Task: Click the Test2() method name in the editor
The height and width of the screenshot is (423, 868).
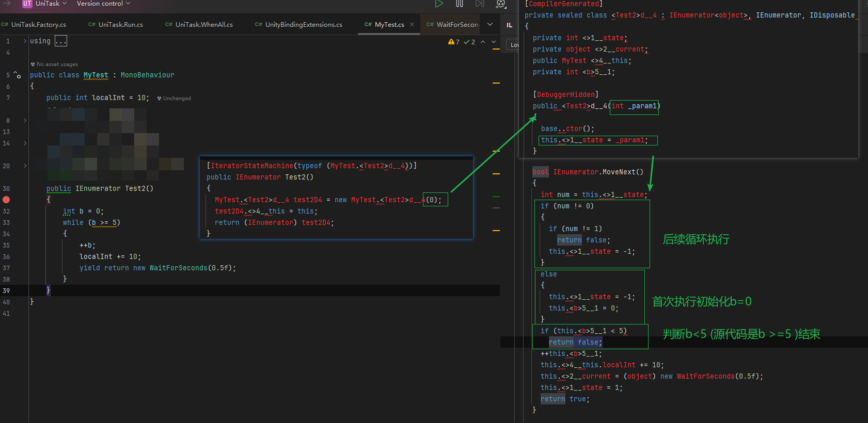Action: (139, 188)
